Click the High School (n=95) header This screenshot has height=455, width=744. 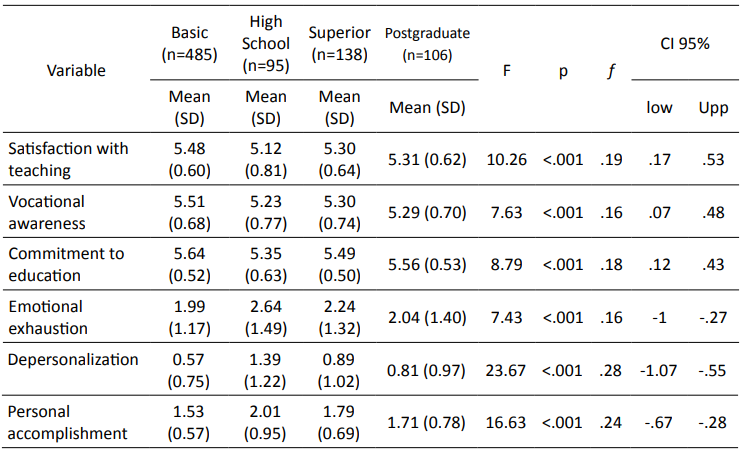[265, 43]
